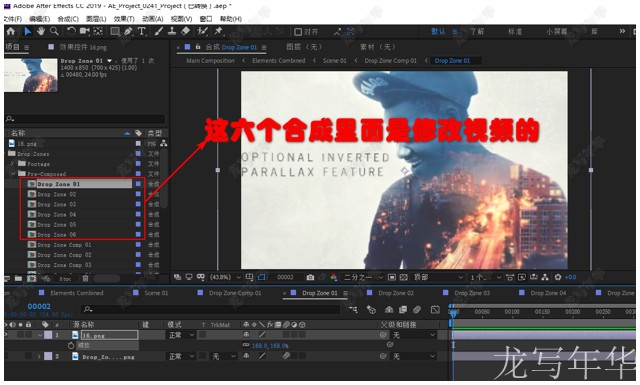Select the Eraser tool
640x385 pixels.
click(185, 31)
